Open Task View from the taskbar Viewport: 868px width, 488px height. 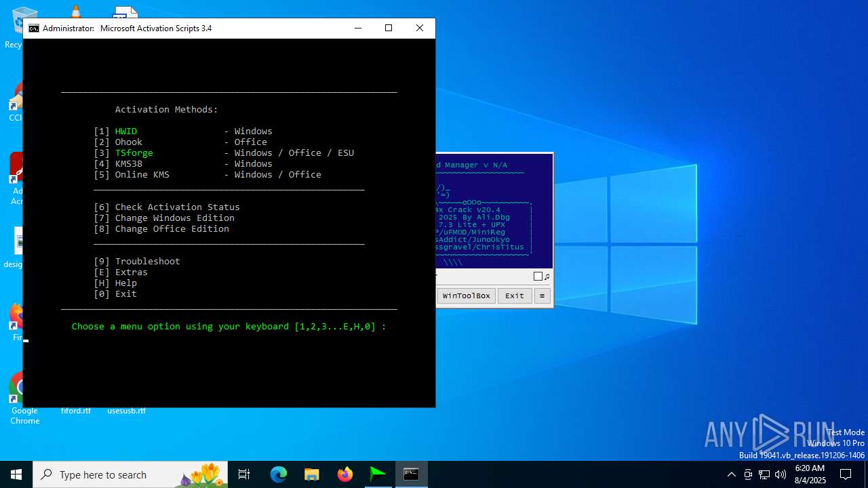244,474
